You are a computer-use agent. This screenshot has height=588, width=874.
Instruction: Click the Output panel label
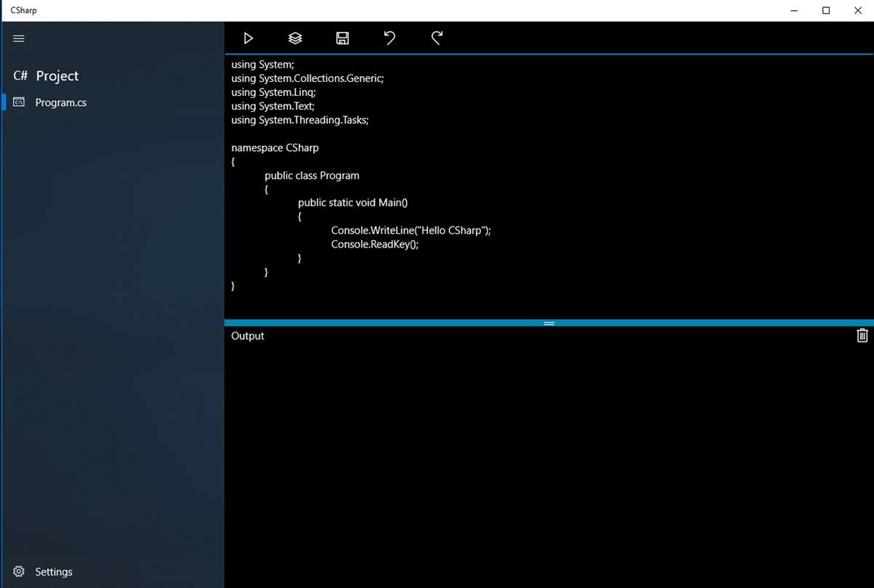(x=248, y=335)
